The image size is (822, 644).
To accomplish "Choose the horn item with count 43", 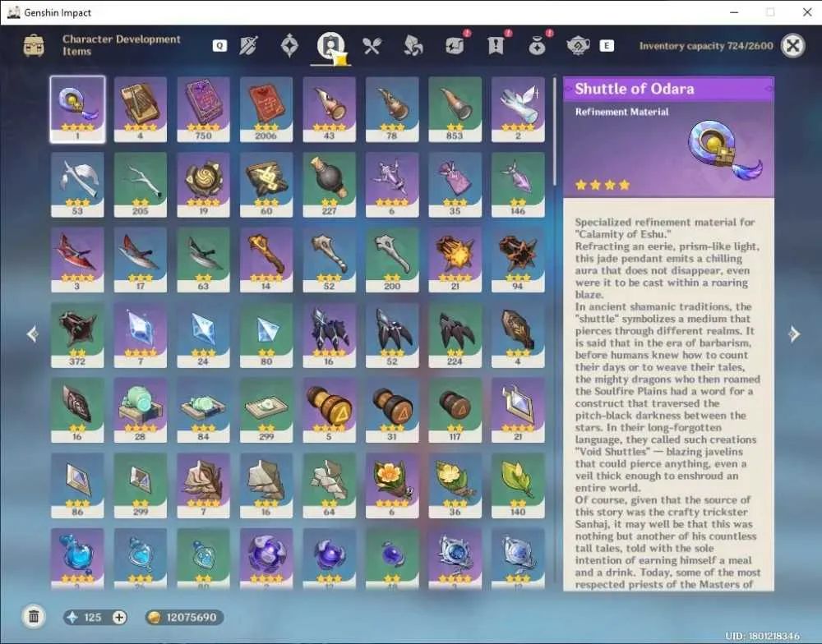I will (x=330, y=109).
